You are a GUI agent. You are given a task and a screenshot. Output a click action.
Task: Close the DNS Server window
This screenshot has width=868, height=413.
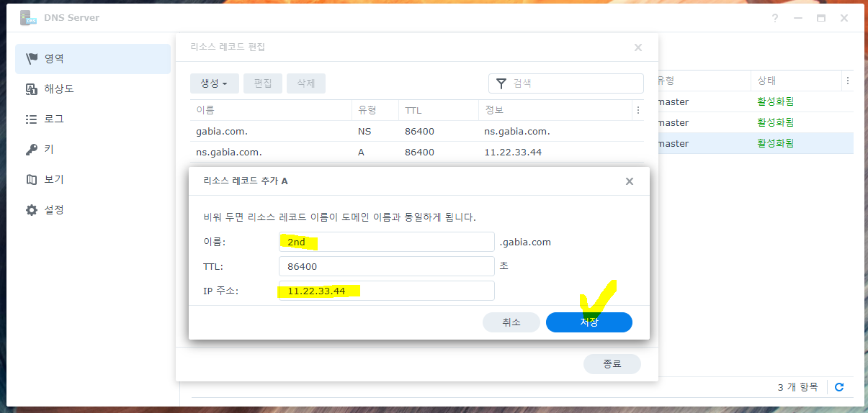click(844, 18)
